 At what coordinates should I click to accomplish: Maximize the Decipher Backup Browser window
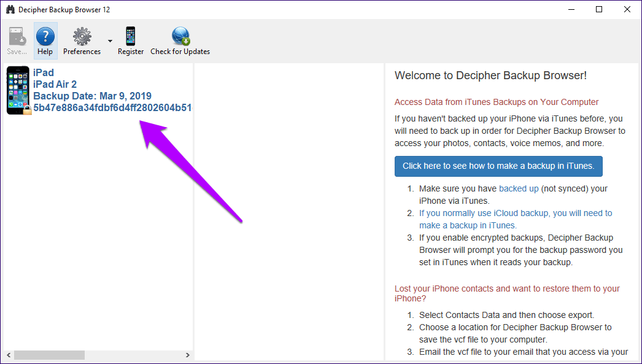coord(599,9)
